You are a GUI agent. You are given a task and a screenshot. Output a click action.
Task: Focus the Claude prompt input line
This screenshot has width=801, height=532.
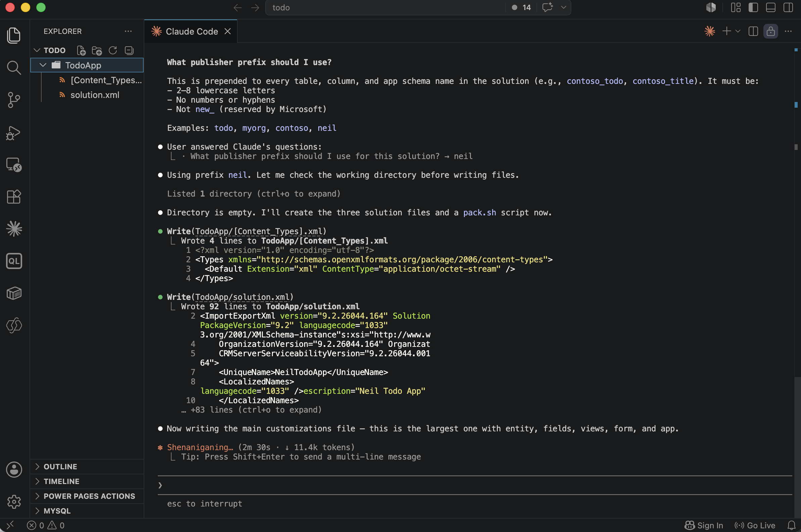(475, 485)
